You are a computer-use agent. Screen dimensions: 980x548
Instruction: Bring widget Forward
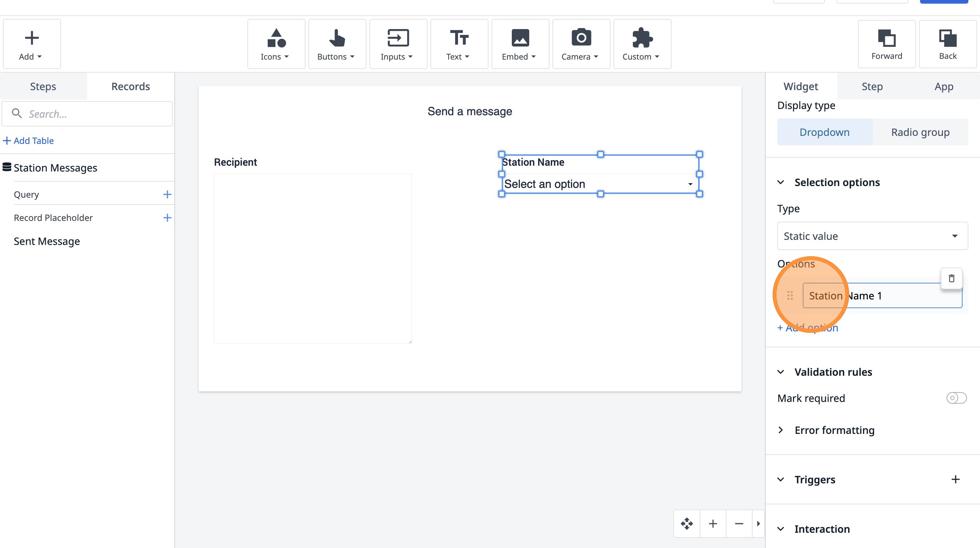[886, 44]
